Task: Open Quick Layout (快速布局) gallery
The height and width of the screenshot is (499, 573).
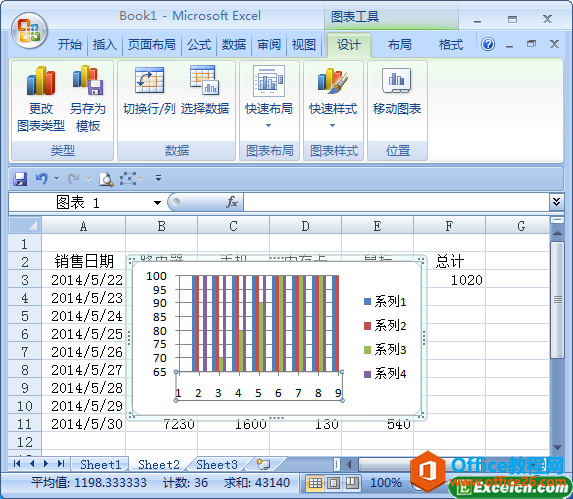Action: point(269,97)
